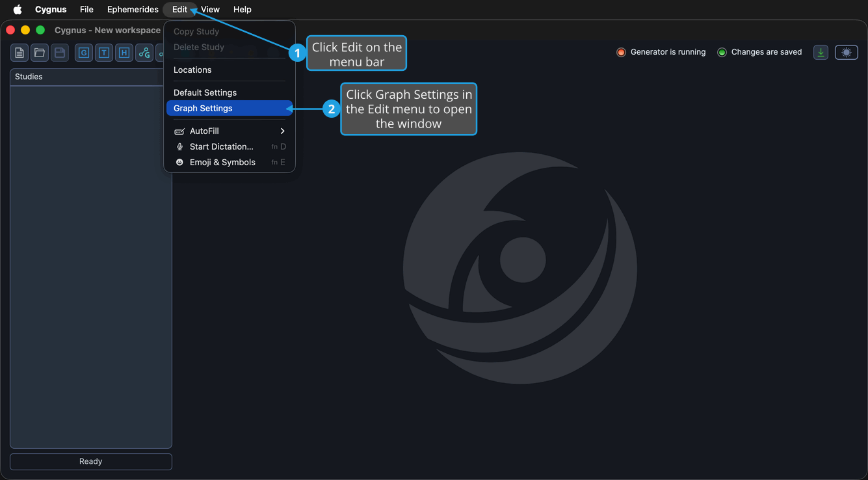The height and width of the screenshot is (480, 868).
Task: Click Edit in the menu bar
Action: (x=179, y=9)
